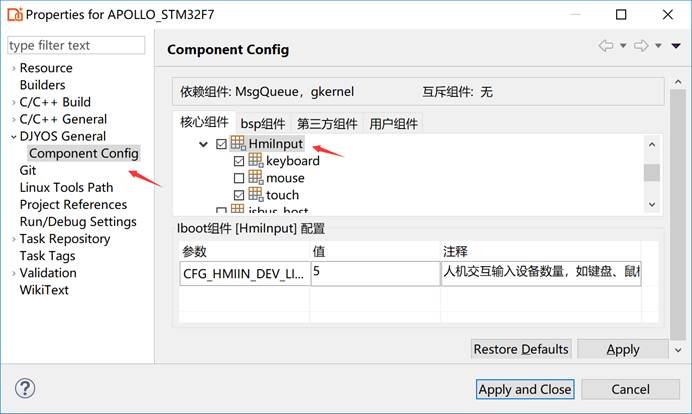
Task: Click the touch component icon
Action: (255, 195)
